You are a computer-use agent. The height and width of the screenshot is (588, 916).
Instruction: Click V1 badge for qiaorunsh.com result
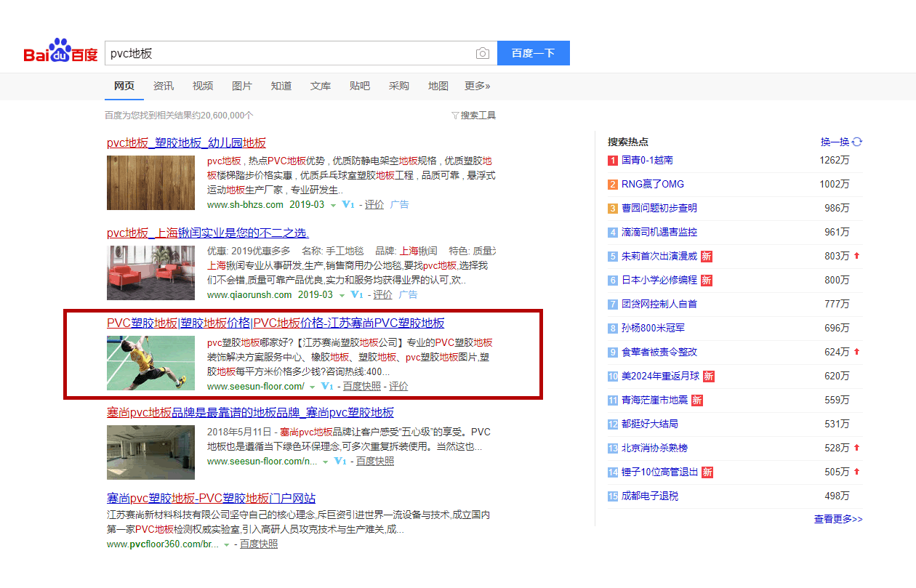point(356,295)
